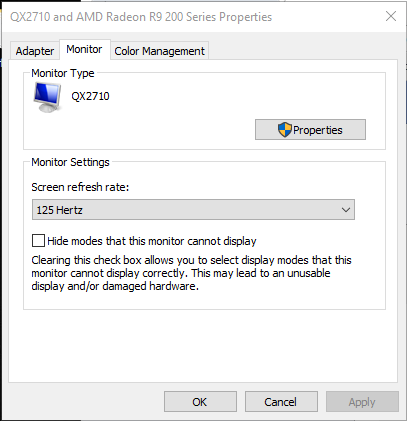Enable Hide modes that this monitor cannot display
This screenshot has height=421, width=407.
tap(38, 240)
